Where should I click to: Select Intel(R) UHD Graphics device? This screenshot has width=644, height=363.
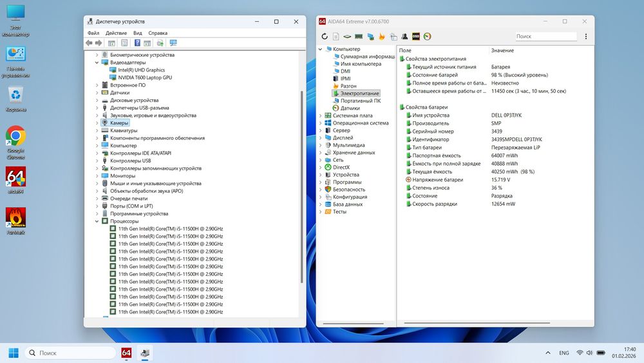coord(141,70)
